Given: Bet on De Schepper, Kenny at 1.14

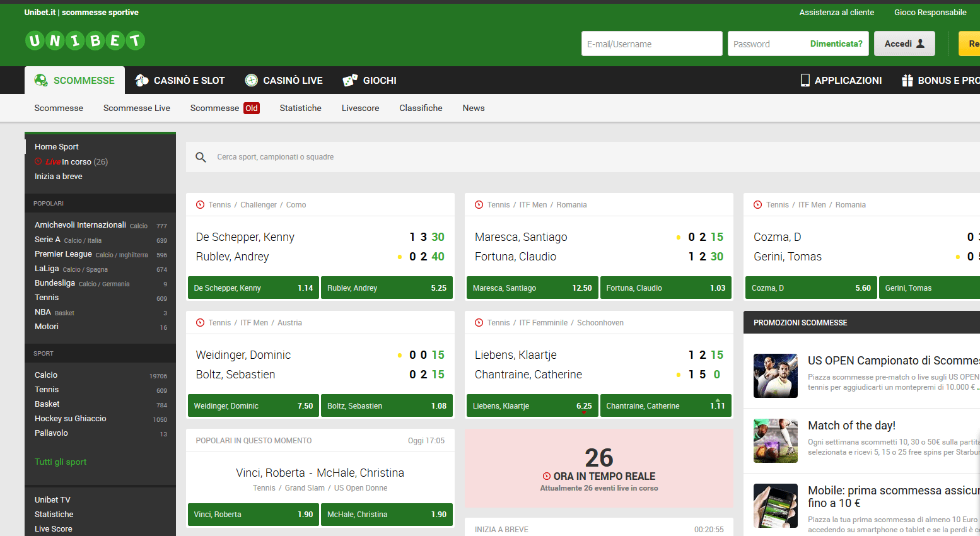Looking at the screenshot, I should click(x=254, y=288).
